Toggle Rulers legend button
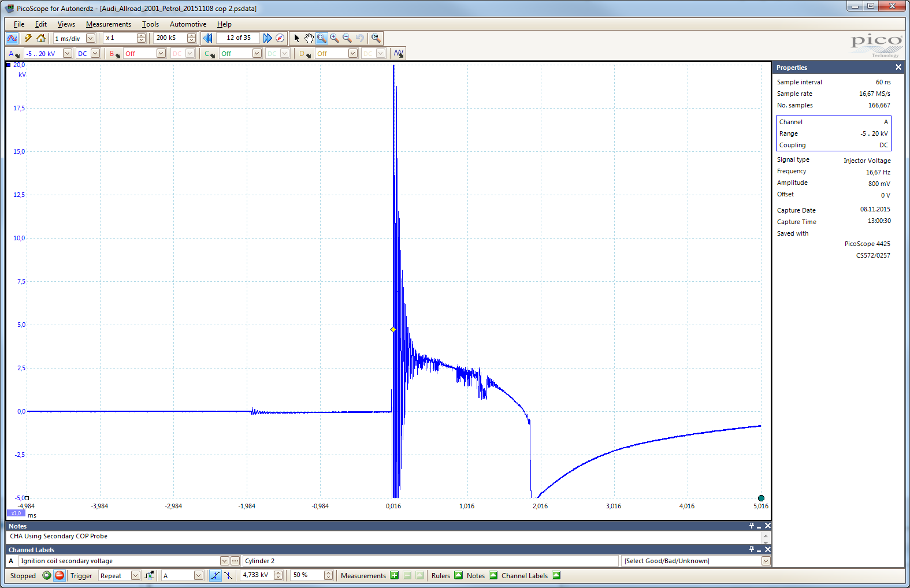Viewport: 910px width, 588px height. (x=458, y=575)
